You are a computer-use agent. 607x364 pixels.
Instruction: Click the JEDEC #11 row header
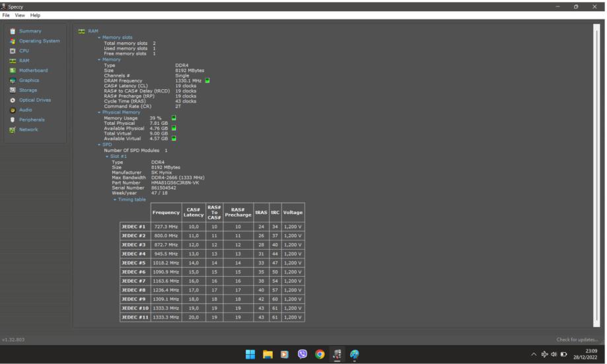coord(135,317)
